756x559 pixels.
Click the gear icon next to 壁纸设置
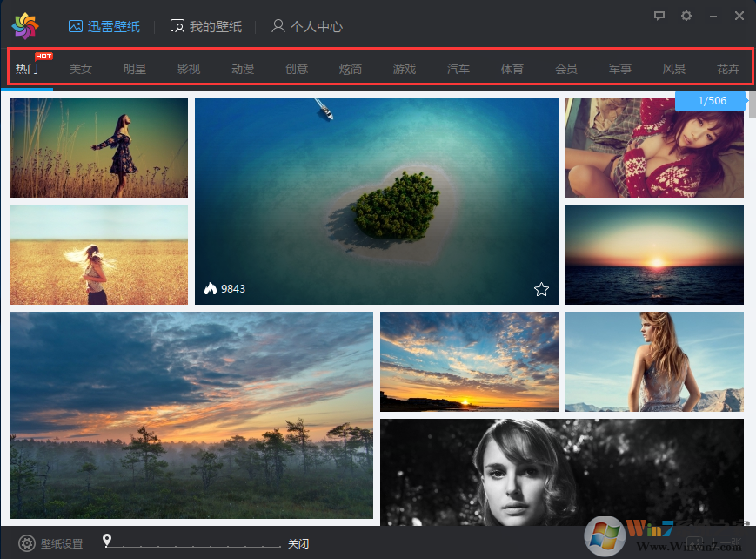click(27, 543)
